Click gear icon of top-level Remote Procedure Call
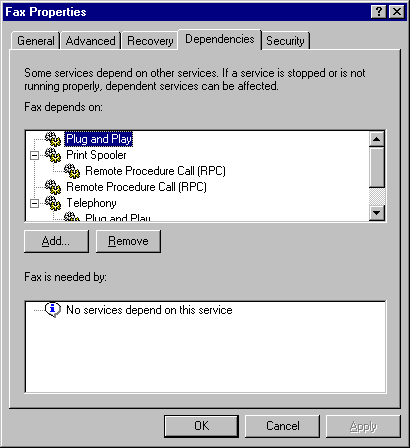The height and width of the screenshot is (448, 410). point(53,187)
